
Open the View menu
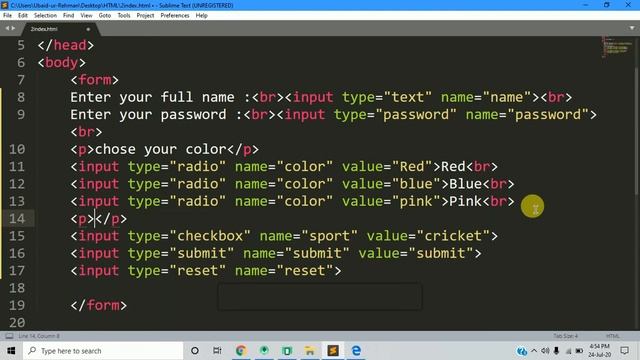click(x=86, y=16)
